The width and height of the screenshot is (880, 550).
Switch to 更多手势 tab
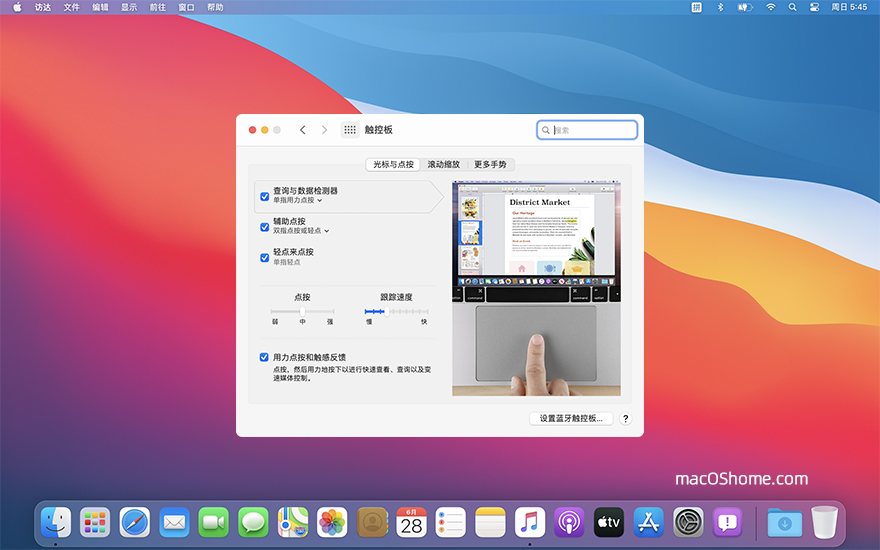490,164
